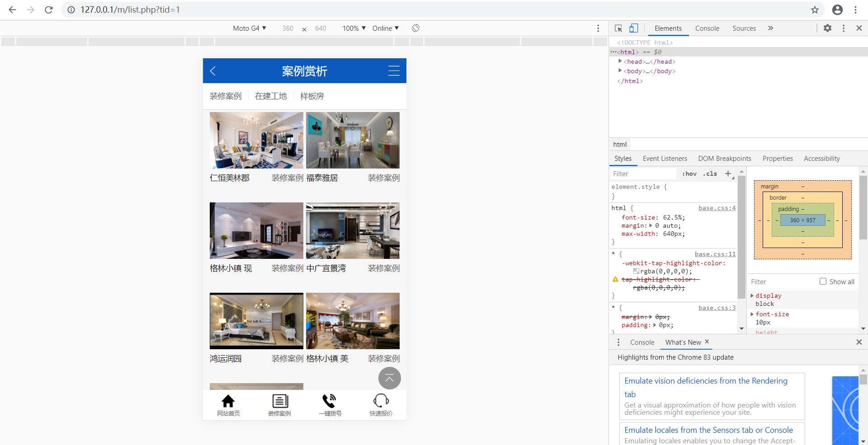868x445 pixels.
Task: Open the 100% zoom dropdown
Action: (x=354, y=28)
